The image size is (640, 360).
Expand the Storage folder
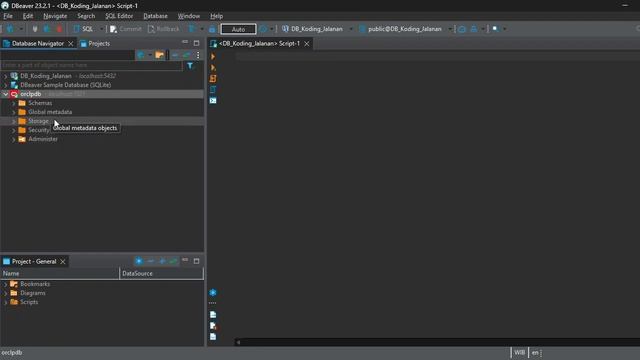click(x=13, y=121)
